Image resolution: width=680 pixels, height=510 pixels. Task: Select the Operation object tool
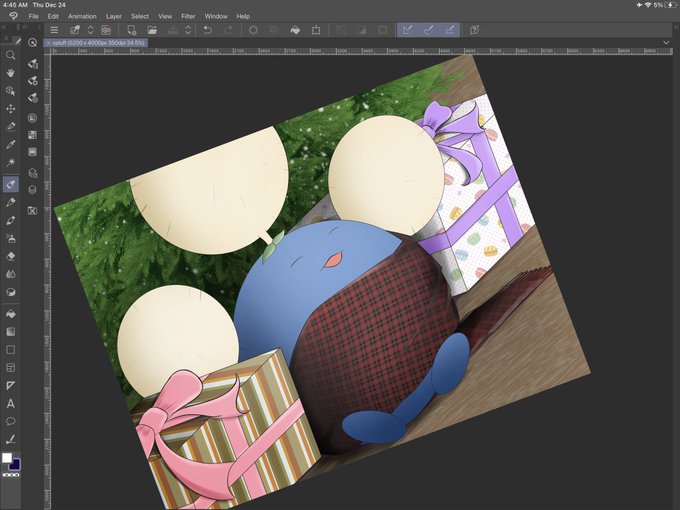pyautogui.click(x=11, y=91)
